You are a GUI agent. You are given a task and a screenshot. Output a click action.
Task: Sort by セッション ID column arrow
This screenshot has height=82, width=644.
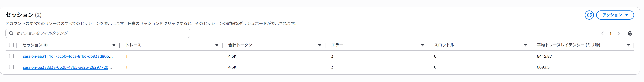click(x=114, y=45)
